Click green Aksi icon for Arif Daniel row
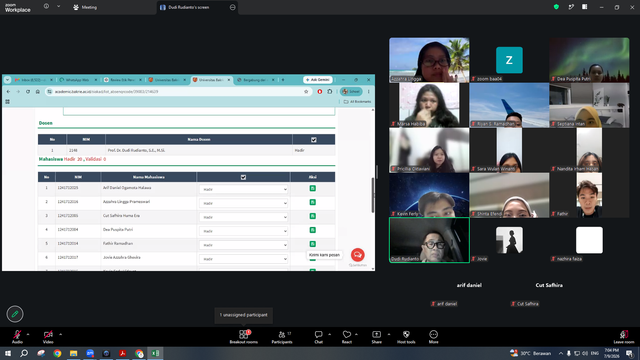640x360 pixels. (x=313, y=188)
